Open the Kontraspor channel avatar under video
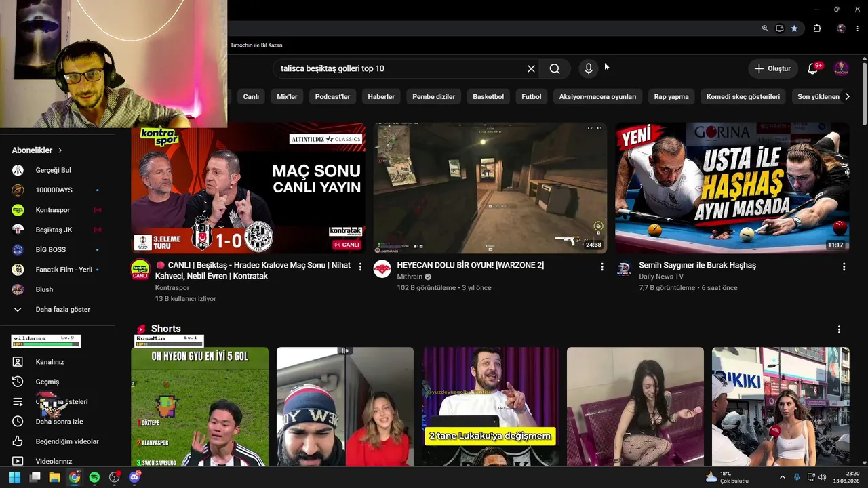Viewport: 868px width, 488px height. point(140,269)
